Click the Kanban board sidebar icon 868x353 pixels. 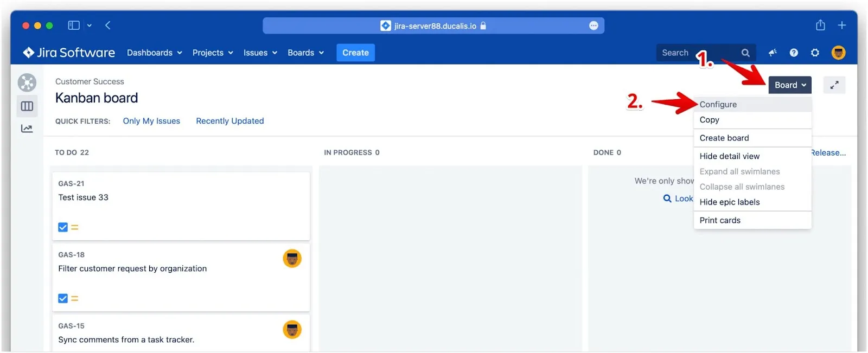point(27,106)
